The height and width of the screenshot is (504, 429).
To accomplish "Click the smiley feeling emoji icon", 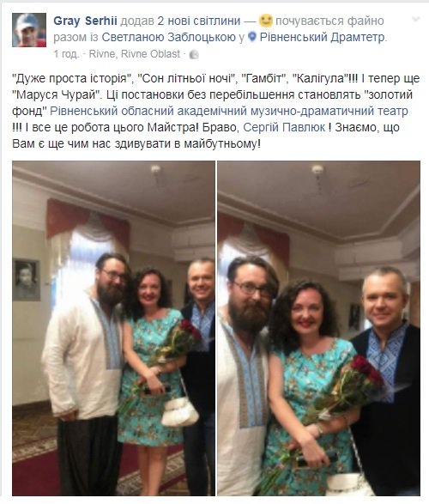I will coord(266,21).
